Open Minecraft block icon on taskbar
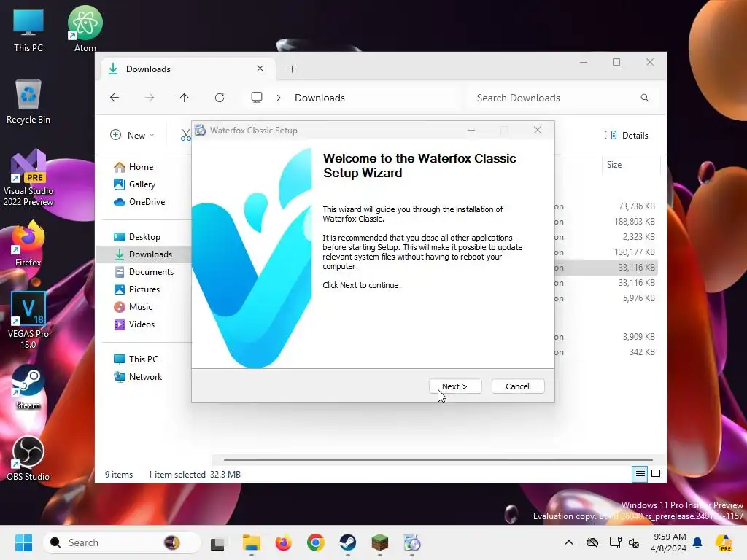 (x=379, y=543)
